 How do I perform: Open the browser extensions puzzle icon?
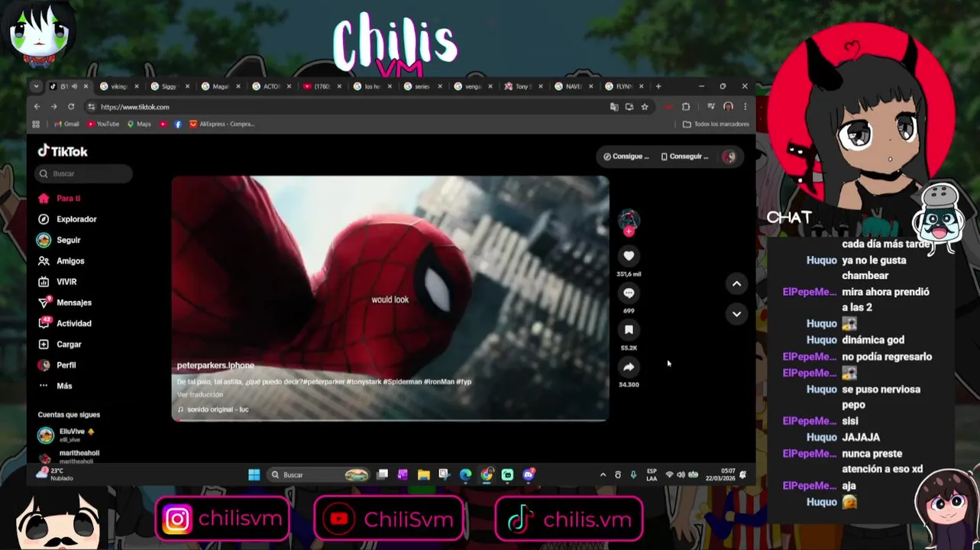(x=686, y=107)
